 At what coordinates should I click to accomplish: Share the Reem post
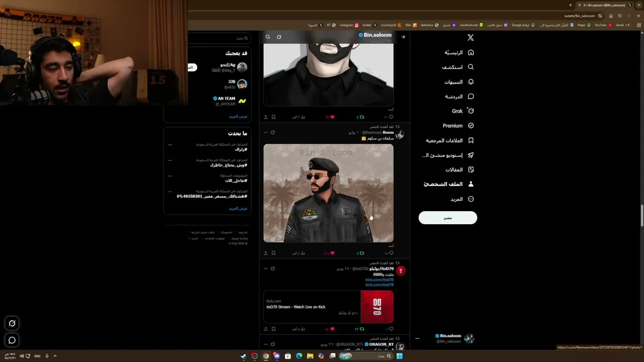[266, 253]
